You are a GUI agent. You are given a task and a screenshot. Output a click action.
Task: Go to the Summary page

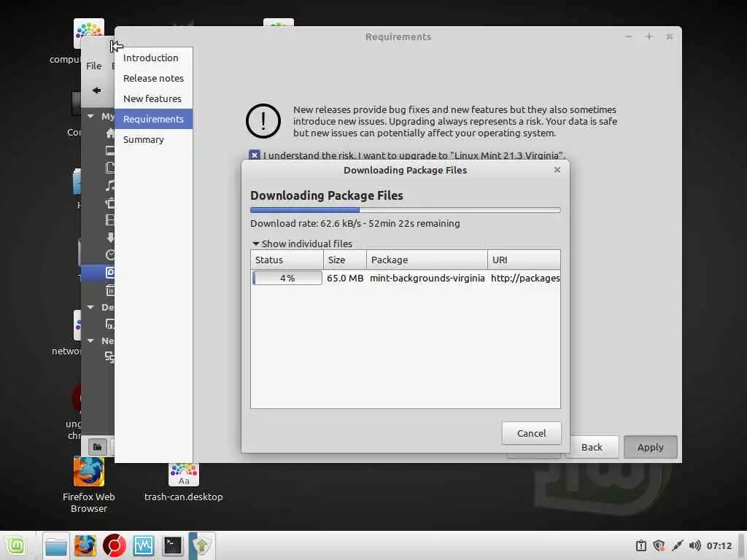click(x=153, y=139)
